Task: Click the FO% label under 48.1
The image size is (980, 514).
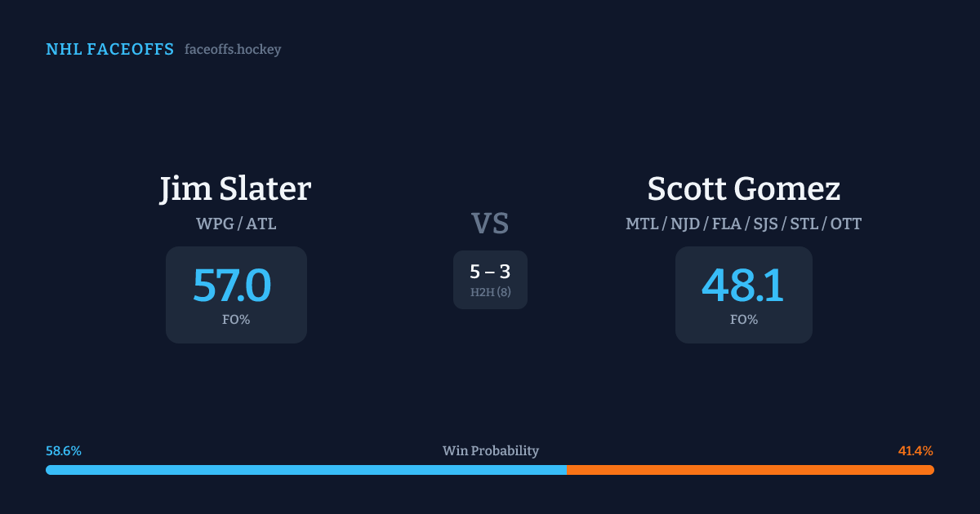Action: coord(743,320)
